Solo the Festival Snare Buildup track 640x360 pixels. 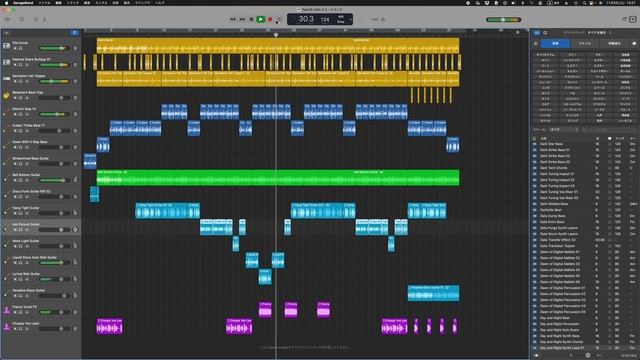coord(20,64)
